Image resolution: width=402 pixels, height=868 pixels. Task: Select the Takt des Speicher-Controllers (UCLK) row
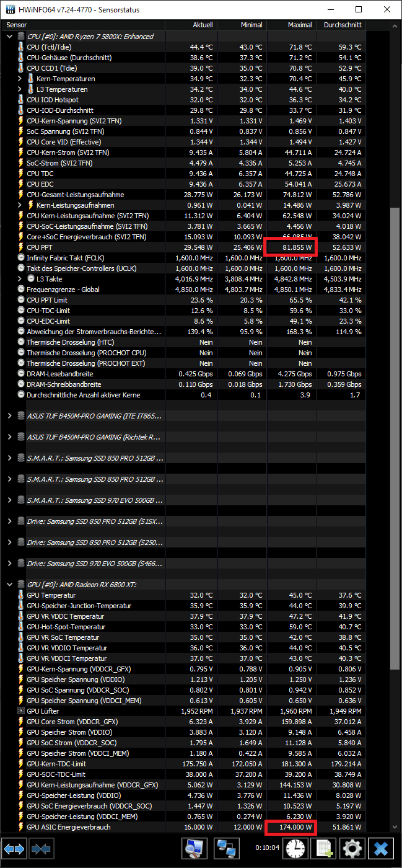point(185,268)
